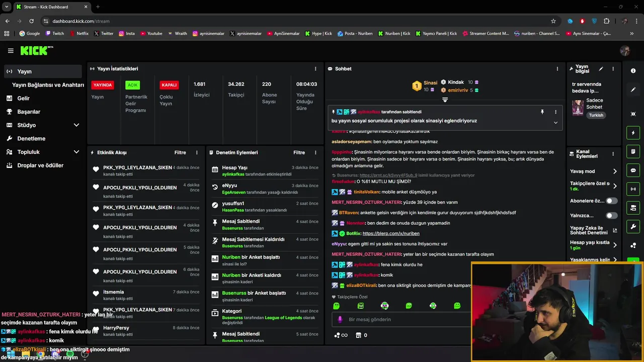Click the lightning bolt icon in right sidebar
Image resolution: width=644 pixels, height=362 pixels.
pos(633,133)
